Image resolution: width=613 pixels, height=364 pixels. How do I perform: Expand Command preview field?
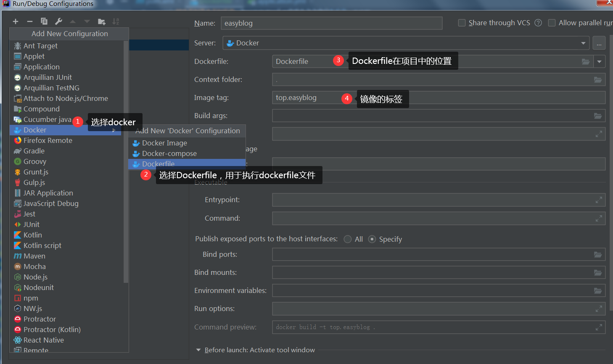point(599,327)
